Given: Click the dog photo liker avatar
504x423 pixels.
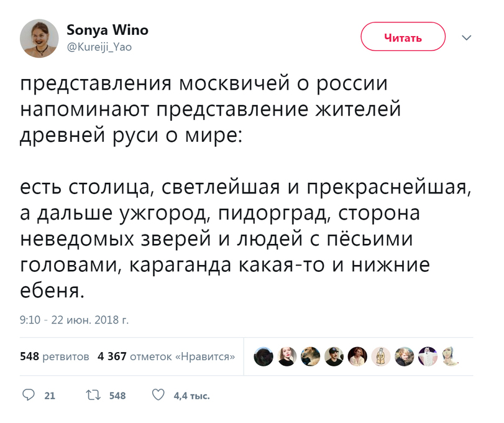Looking at the screenshot, I should tap(310, 356).
